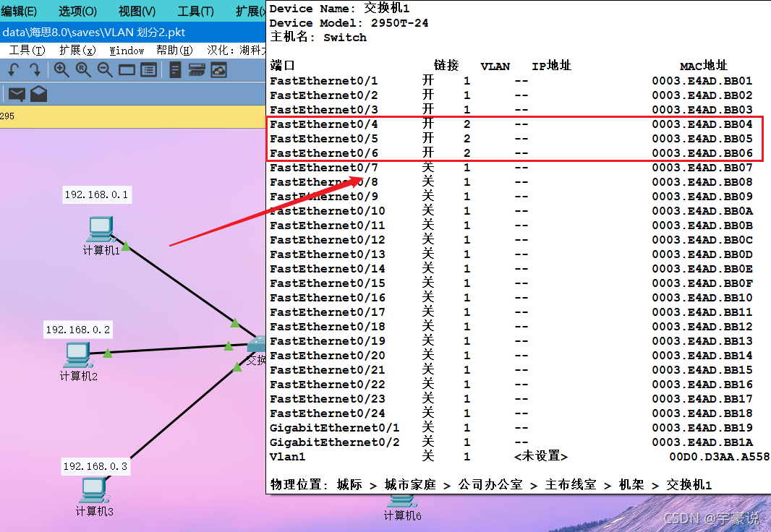Click the Undo arrow icon in the toolbar
Image resolution: width=771 pixels, height=532 pixels.
14,70
